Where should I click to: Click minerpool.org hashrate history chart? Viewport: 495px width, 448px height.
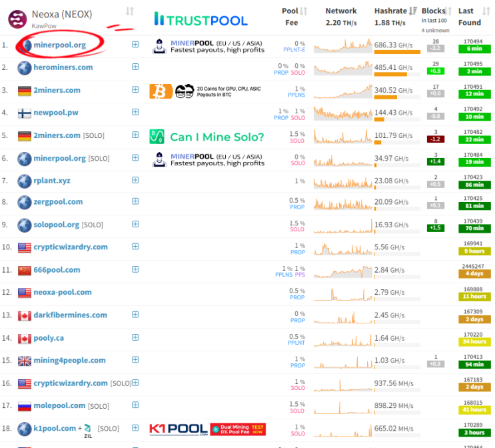pyautogui.click(x=343, y=46)
